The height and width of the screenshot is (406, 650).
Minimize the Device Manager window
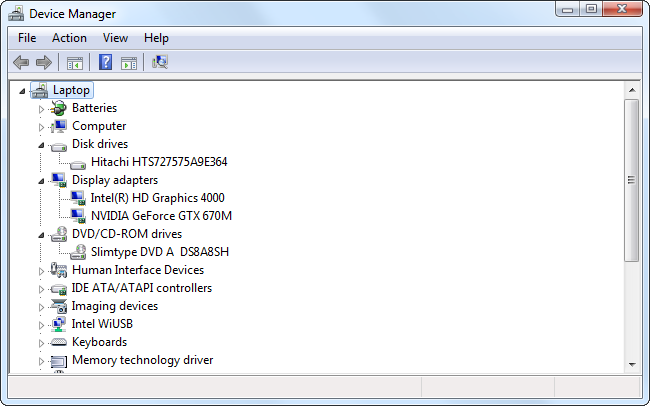coord(568,9)
